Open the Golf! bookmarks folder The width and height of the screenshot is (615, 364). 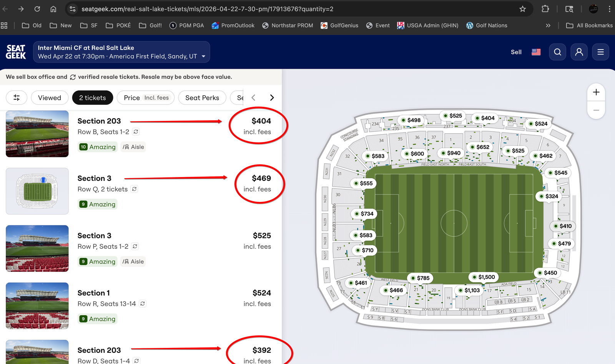click(150, 25)
